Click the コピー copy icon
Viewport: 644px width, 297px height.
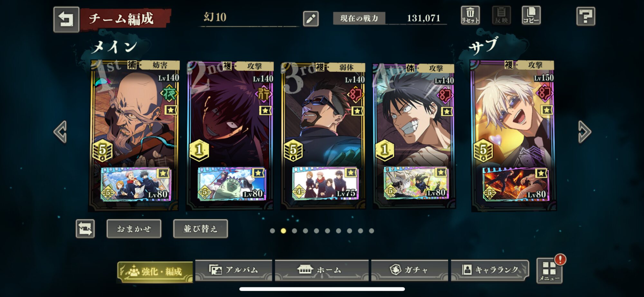click(531, 15)
